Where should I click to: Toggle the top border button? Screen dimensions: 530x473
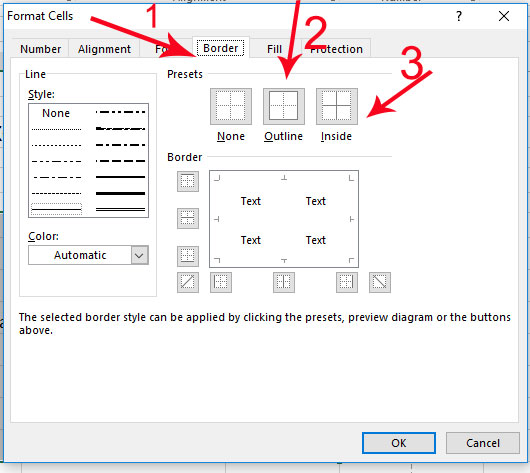pos(188,181)
